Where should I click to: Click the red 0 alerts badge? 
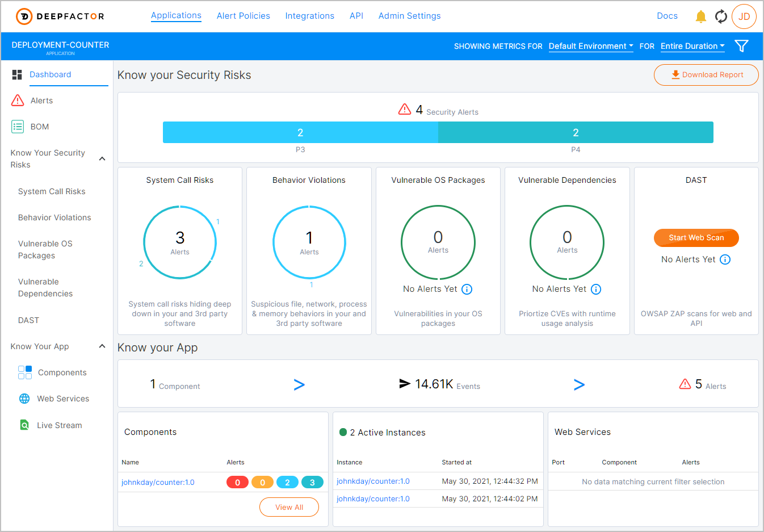[x=237, y=483]
